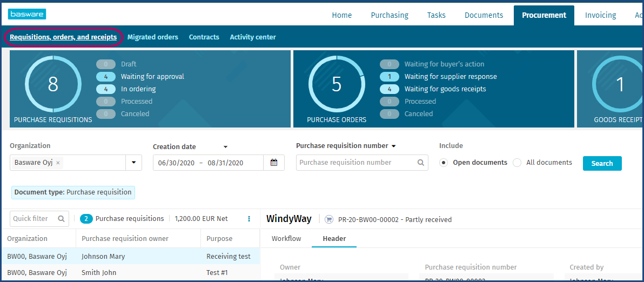Click the 1,200.00 EUR Net total

click(x=201, y=219)
